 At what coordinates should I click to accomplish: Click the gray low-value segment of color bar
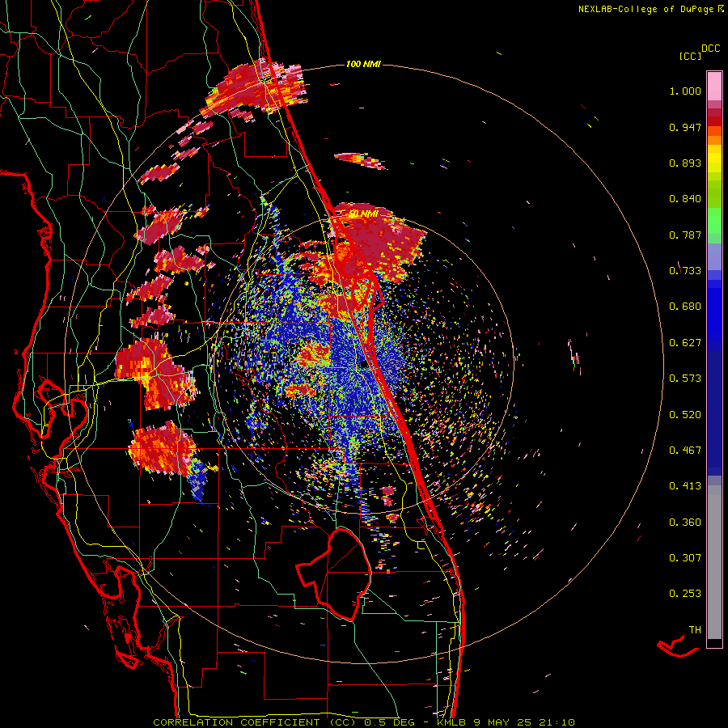(x=714, y=562)
